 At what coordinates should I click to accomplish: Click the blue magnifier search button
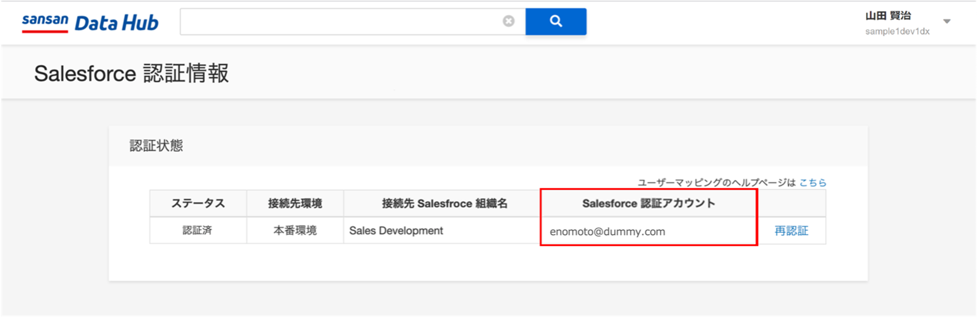tap(556, 21)
